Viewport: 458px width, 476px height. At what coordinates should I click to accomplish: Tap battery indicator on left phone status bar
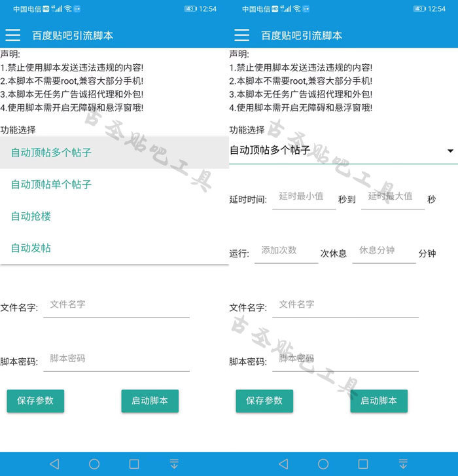[x=190, y=9]
